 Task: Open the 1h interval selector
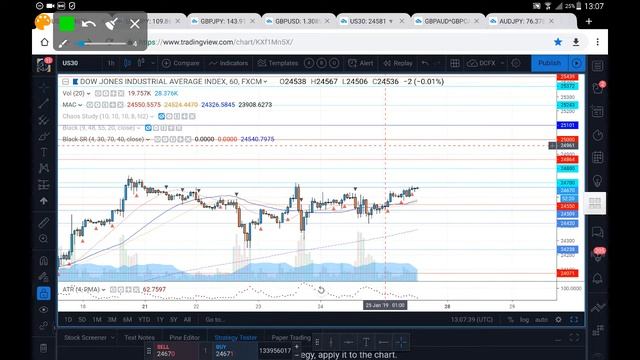pos(111,63)
